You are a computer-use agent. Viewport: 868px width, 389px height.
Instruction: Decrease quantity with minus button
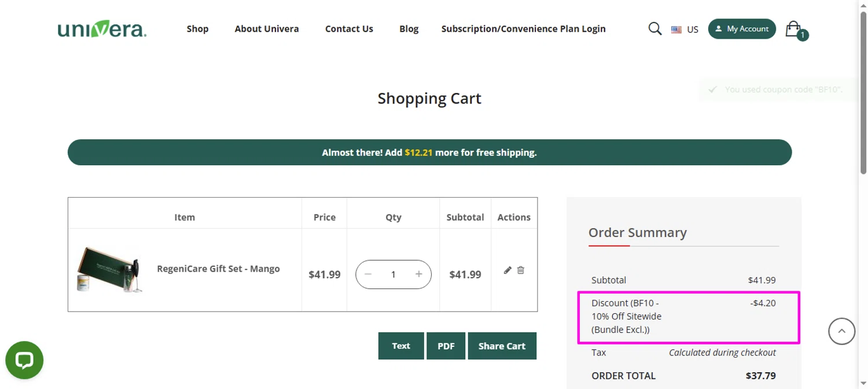tap(368, 274)
